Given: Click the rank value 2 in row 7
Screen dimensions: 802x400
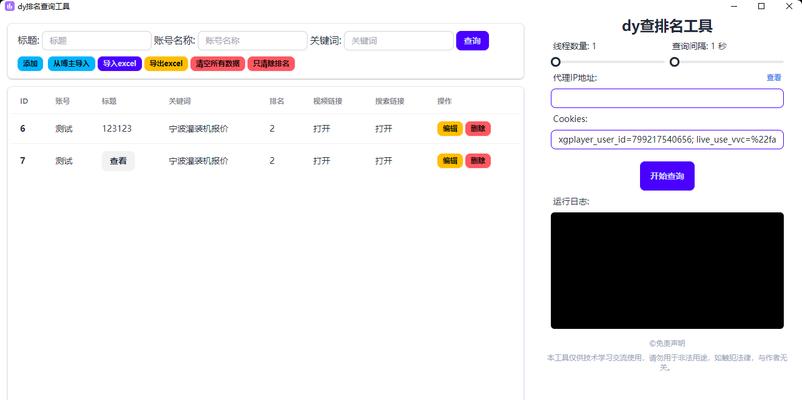Looking at the screenshot, I should (272, 161).
